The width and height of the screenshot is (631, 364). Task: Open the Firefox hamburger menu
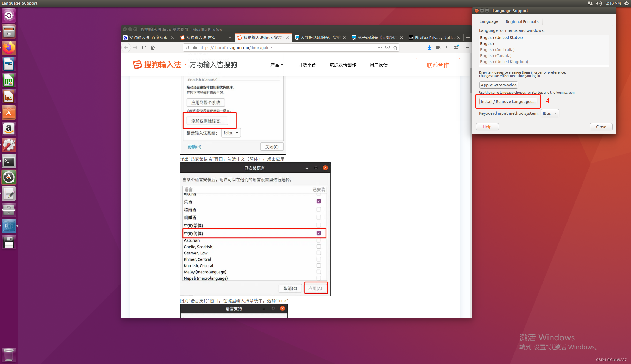click(x=467, y=47)
